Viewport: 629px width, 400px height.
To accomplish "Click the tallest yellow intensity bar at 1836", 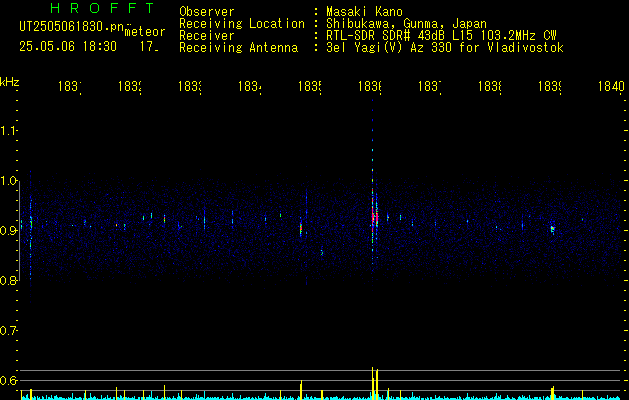I will (x=373, y=383).
